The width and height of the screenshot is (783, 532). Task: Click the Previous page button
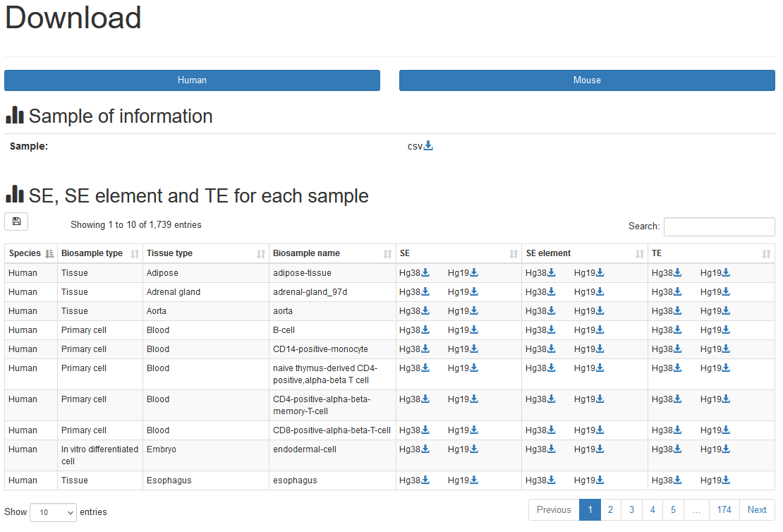(554, 510)
